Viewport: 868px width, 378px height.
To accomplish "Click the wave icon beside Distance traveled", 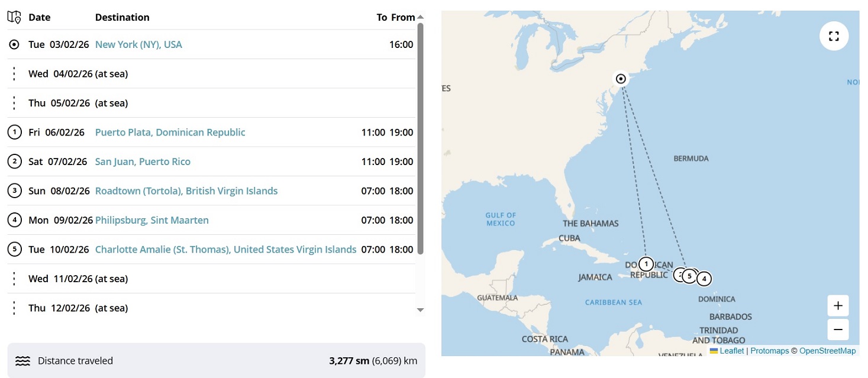I will click(x=22, y=361).
